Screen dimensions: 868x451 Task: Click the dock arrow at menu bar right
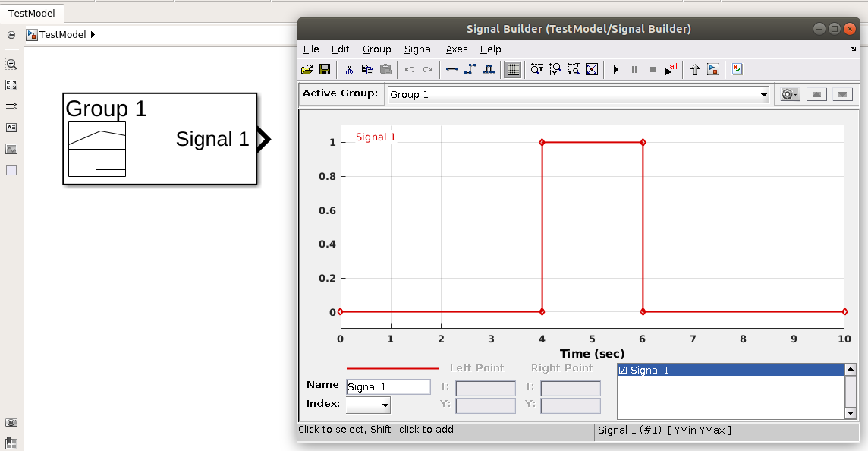853,49
